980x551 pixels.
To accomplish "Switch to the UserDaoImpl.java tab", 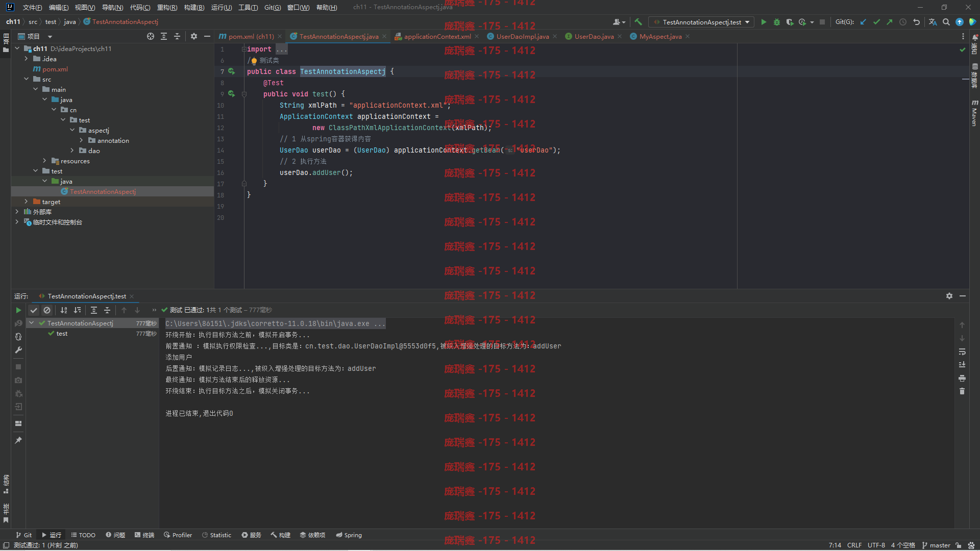I will click(522, 36).
